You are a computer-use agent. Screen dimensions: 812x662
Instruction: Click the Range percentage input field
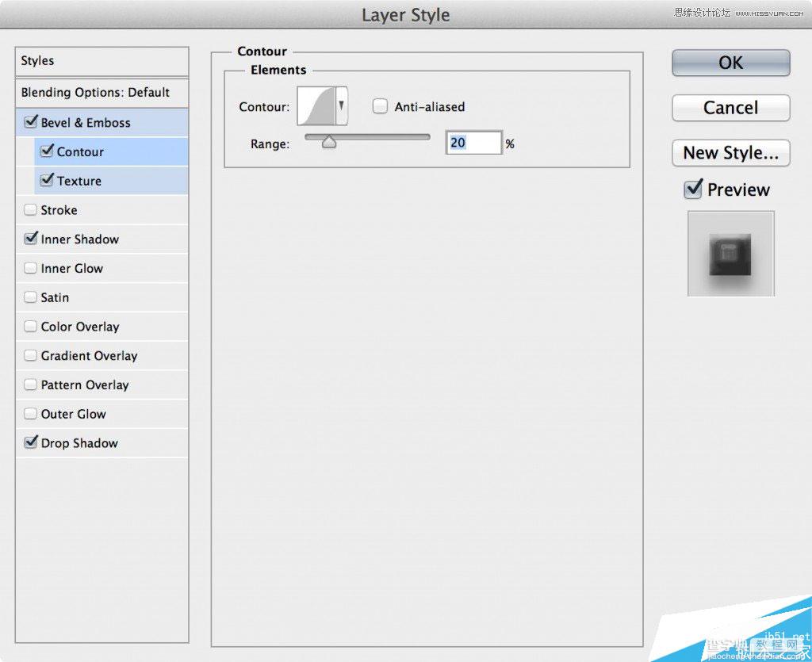pyautogui.click(x=473, y=143)
